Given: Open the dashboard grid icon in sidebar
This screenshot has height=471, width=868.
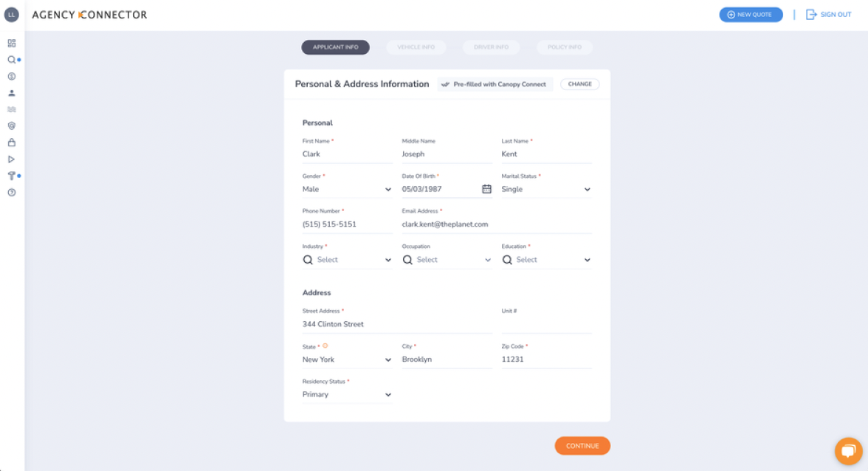Looking at the screenshot, I should pos(12,44).
